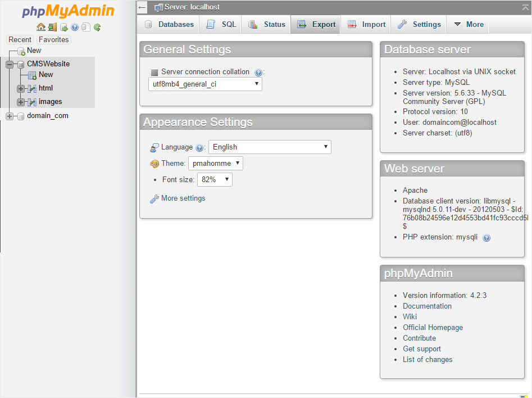
Task: Click the domain_com database cylinder icon
Action: tap(21, 116)
